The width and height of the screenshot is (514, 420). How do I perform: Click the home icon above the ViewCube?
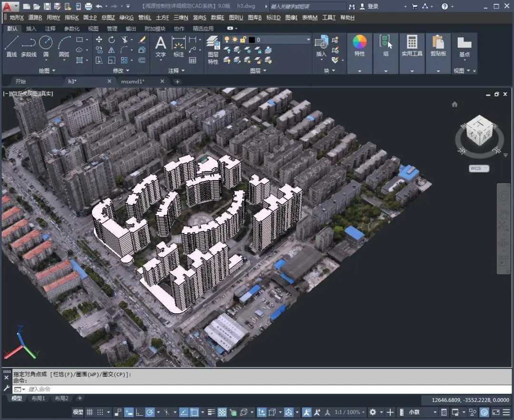(455, 104)
